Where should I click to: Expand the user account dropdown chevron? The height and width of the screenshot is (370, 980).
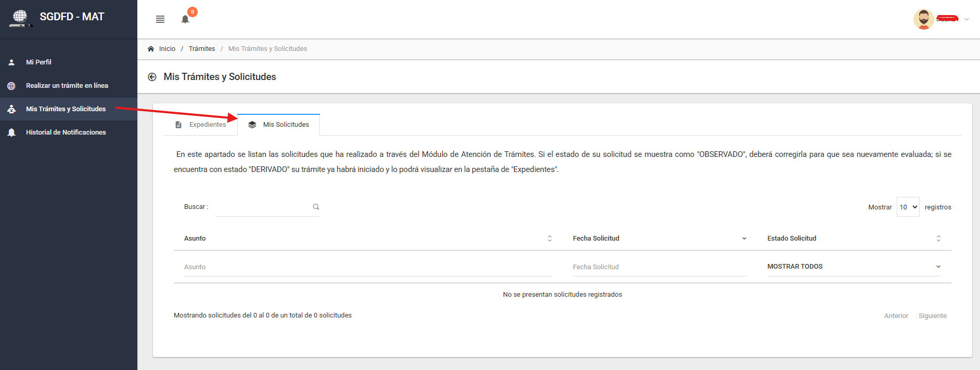coord(966,19)
